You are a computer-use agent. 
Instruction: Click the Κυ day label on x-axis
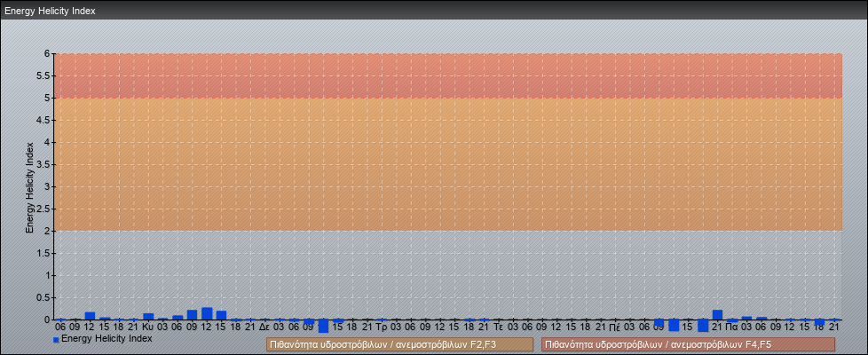[x=148, y=327]
